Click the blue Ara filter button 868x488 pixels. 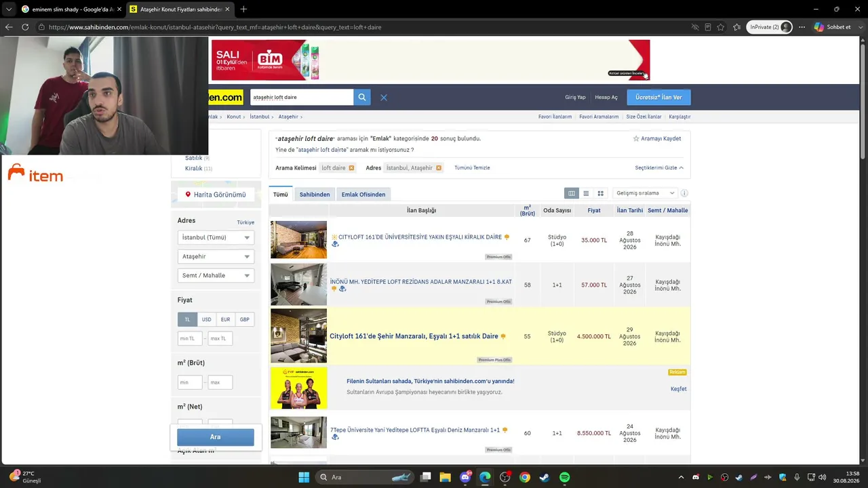[x=216, y=437]
